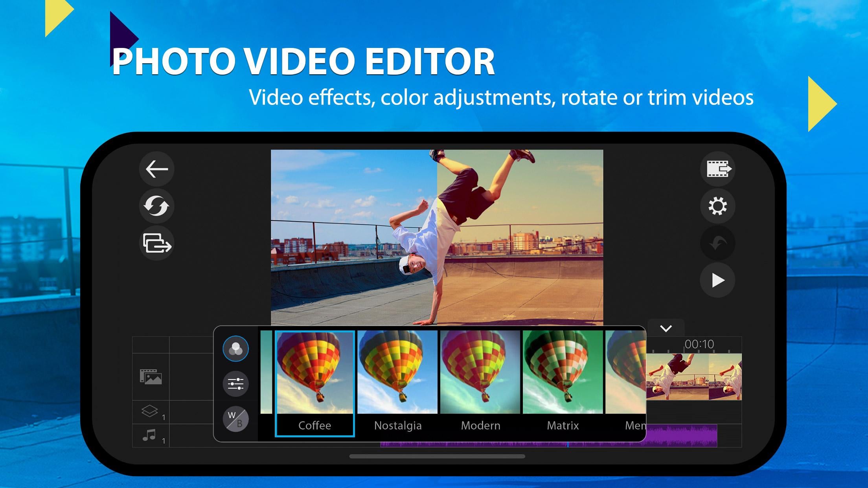Toggle the W/B white balance icon

coord(235,419)
